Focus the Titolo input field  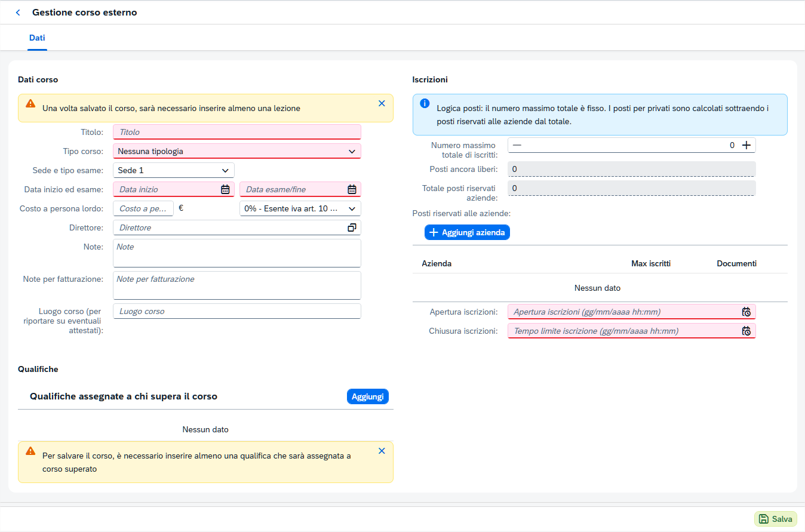coord(237,132)
